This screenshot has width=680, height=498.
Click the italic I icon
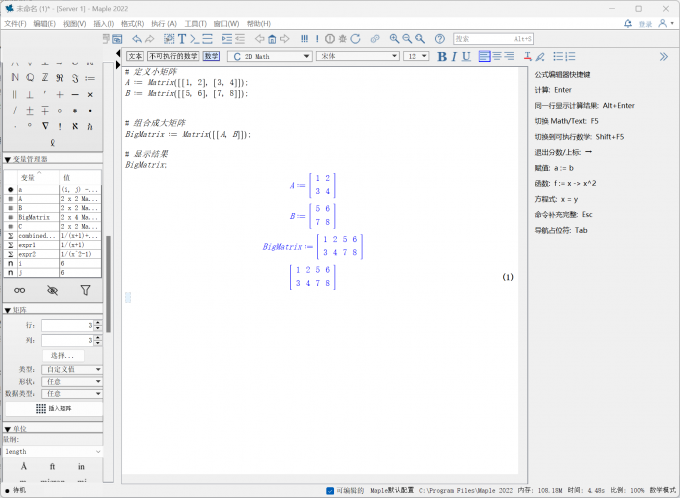[454, 56]
